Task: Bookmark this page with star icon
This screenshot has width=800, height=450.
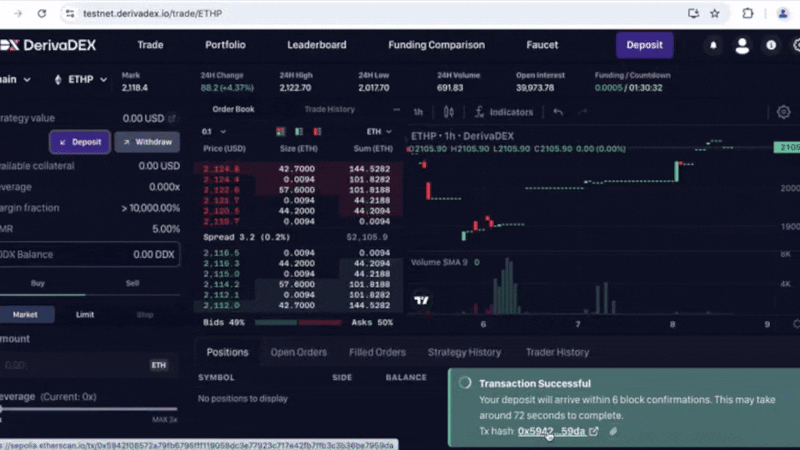Action: pyautogui.click(x=715, y=14)
